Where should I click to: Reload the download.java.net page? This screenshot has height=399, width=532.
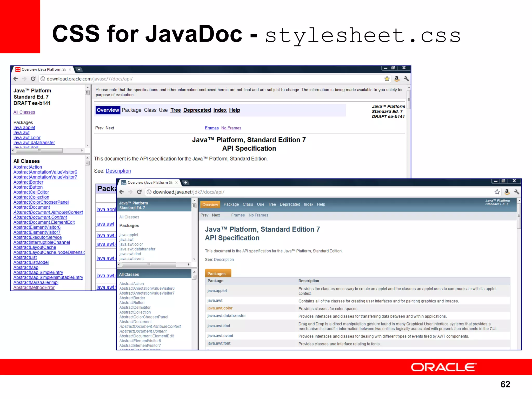pyautogui.click(x=139, y=192)
